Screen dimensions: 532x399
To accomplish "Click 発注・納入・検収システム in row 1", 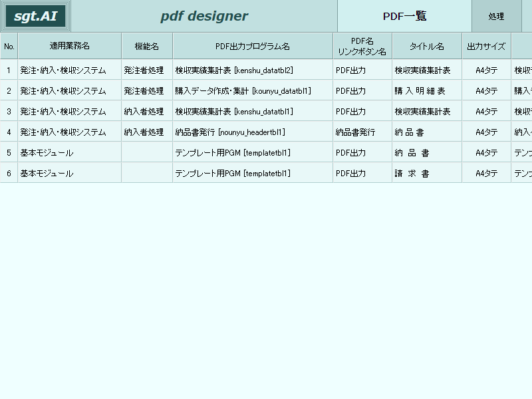I will 63,70.
